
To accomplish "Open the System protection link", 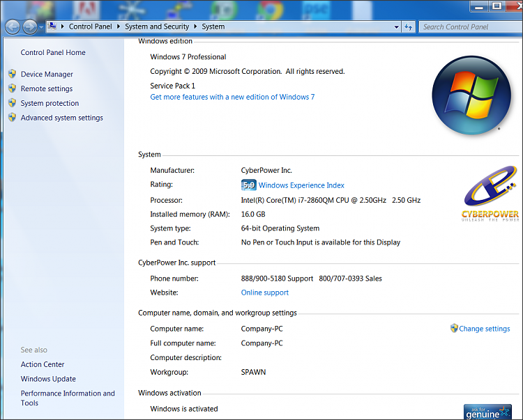I will click(50, 103).
